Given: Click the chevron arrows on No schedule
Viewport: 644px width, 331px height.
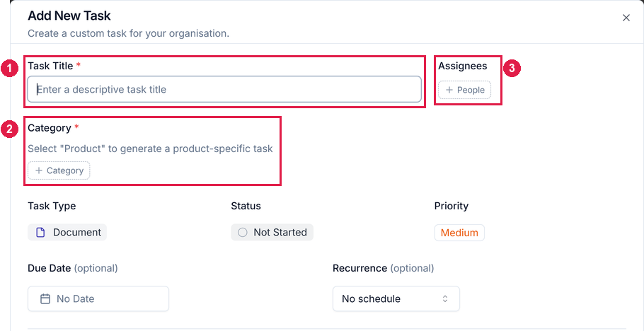Looking at the screenshot, I should point(445,298).
